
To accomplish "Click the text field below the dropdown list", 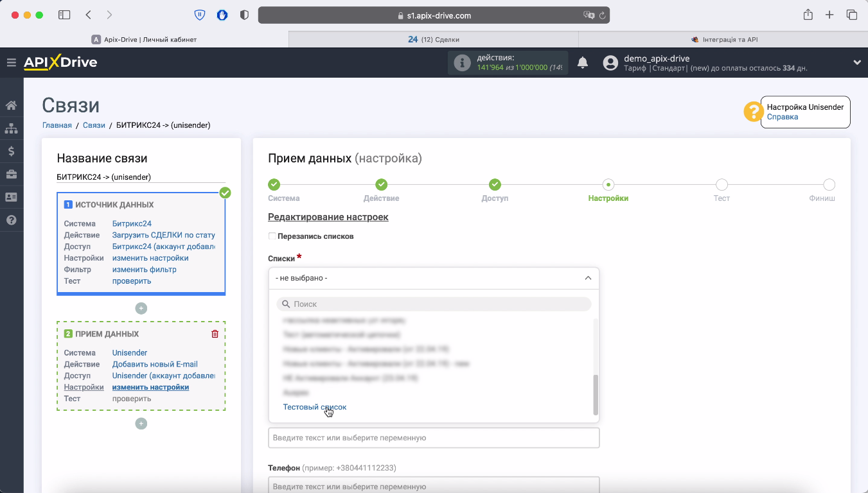I will click(434, 438).
